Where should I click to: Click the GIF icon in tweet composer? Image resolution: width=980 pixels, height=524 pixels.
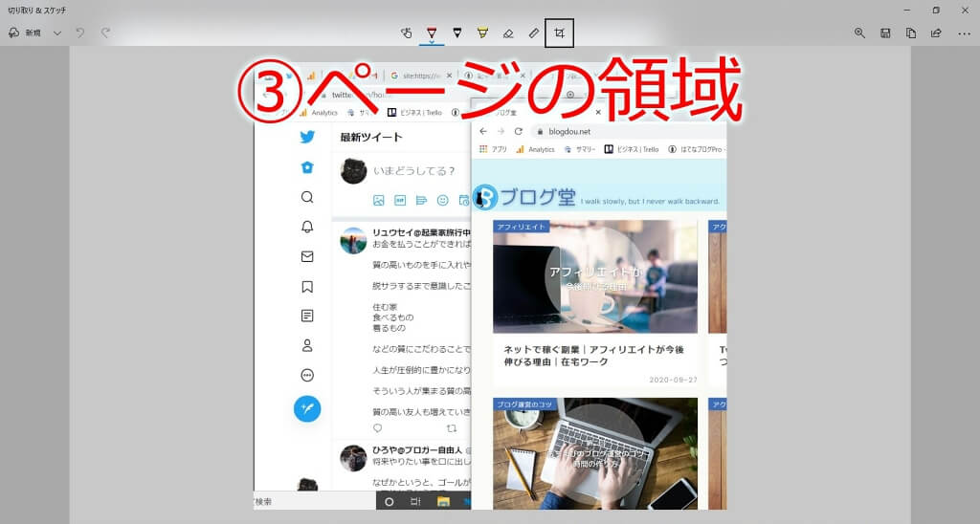pyautogui.click(x=400, y=201)
